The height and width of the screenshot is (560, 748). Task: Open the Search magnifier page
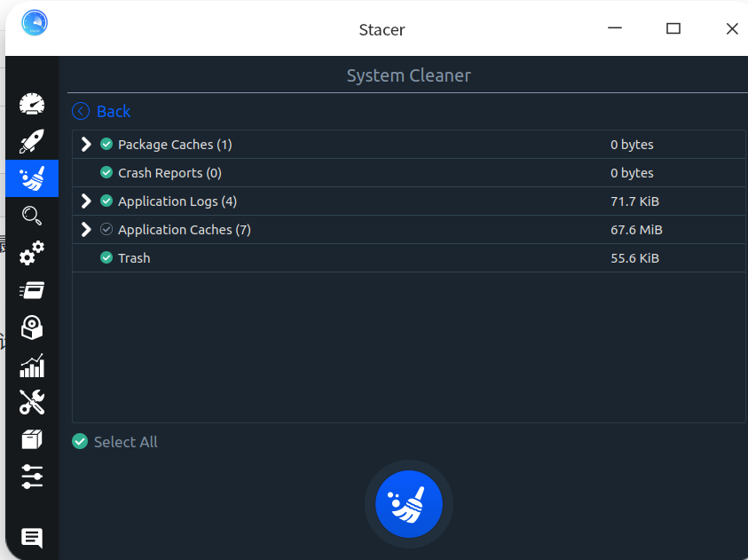pyautogui.click(x=32, y=216)
